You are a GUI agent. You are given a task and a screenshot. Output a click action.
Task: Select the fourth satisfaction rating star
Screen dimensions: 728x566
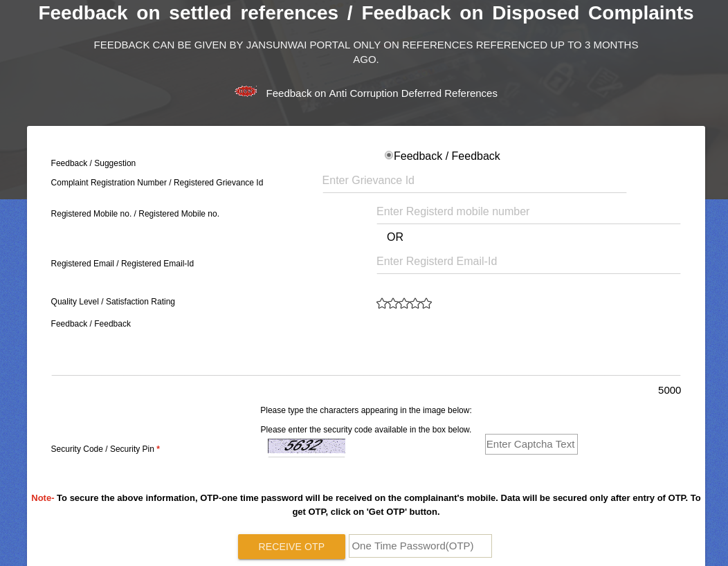pos(415,303)
